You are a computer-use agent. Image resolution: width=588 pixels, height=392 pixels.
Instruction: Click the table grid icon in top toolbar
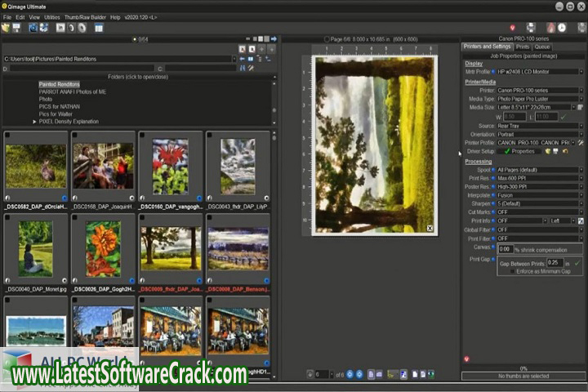[x=99, y=28]
